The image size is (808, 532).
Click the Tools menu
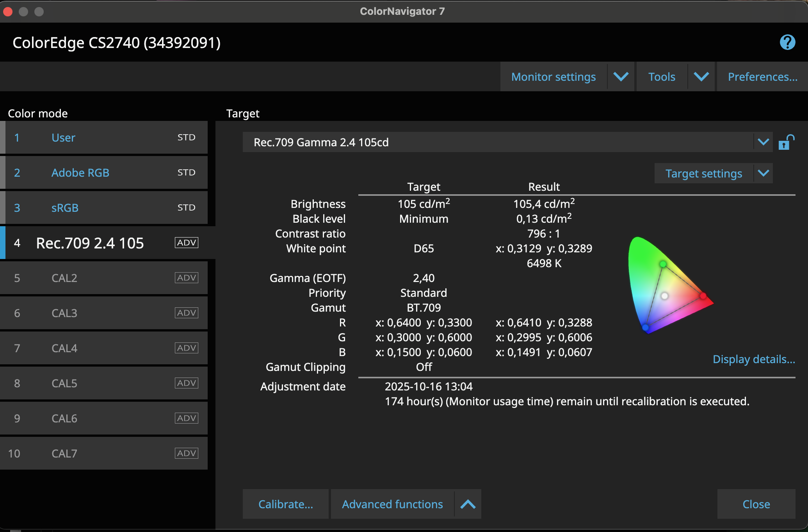click(662, 76)
